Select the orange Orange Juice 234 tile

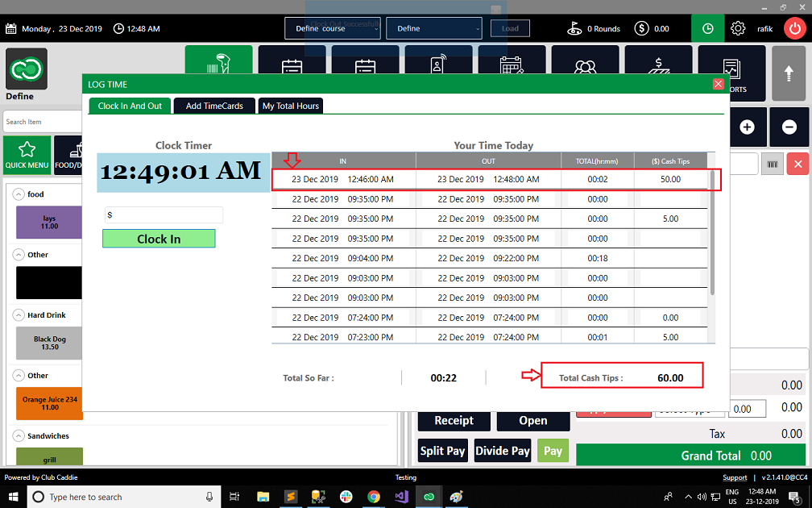[49, 403]
